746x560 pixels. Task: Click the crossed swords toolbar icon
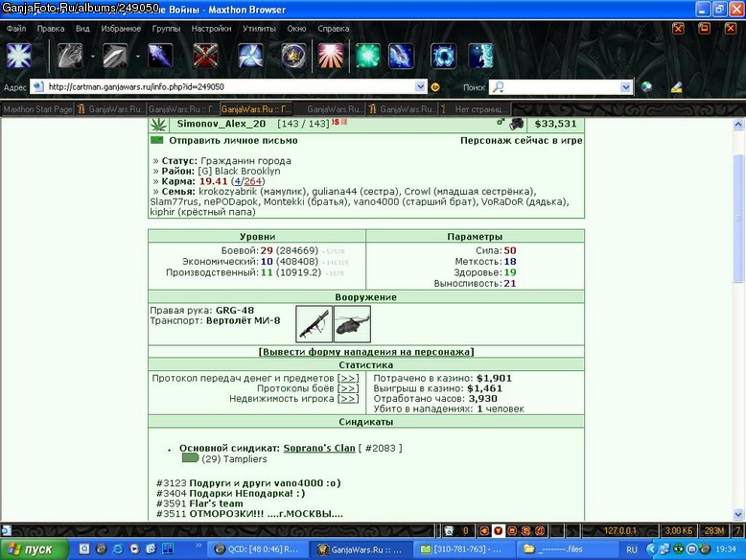pos(205,57)
